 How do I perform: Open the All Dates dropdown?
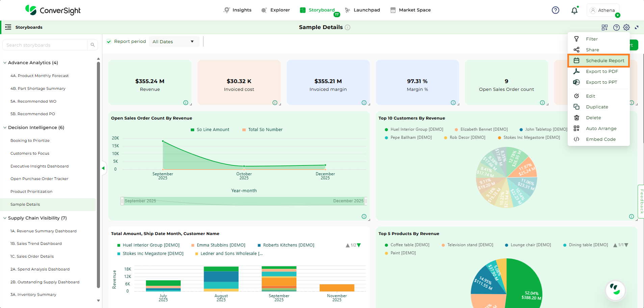(x=174, y=42)
